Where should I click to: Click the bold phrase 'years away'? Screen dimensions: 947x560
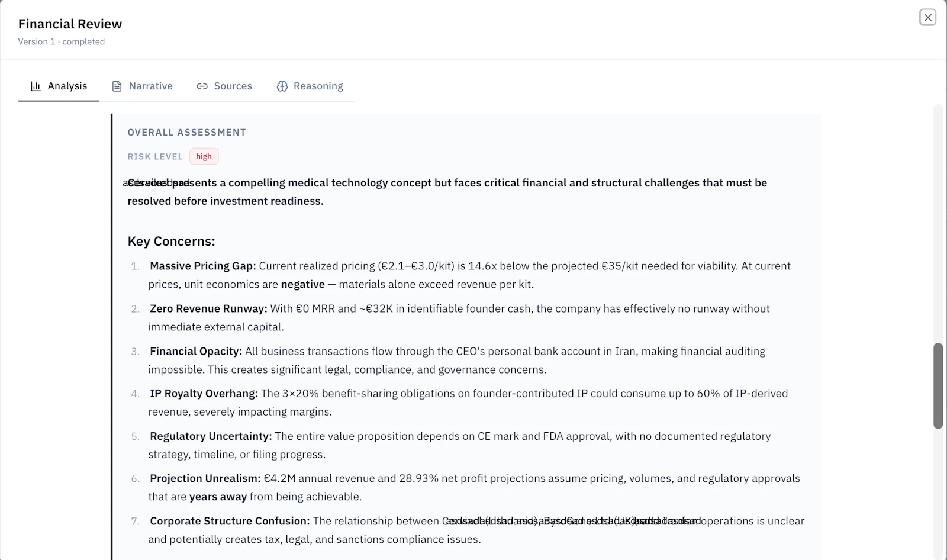pyautogui.click(x=218, y=497)
